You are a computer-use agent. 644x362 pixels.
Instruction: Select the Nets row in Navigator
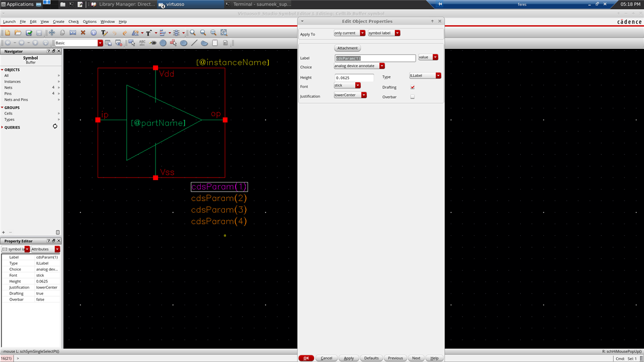(x=30, y=87)
